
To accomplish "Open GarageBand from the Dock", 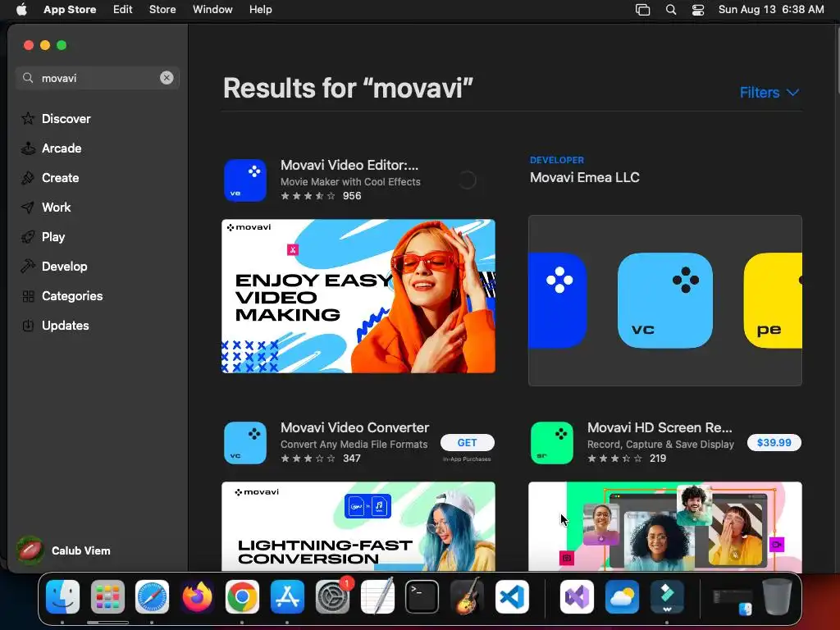I will point(467,596).
